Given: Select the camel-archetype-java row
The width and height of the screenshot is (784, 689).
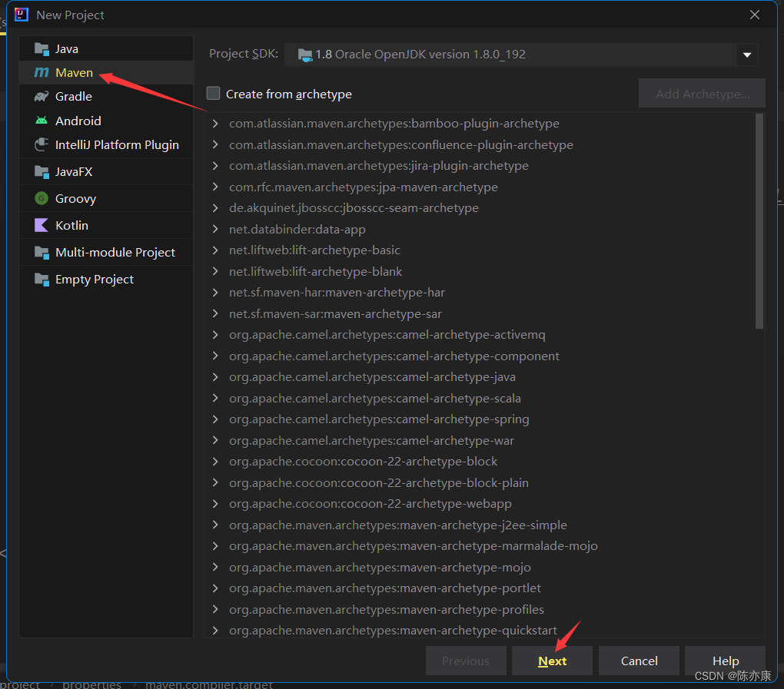Looking at the screenshot, I should pos(480,376).
